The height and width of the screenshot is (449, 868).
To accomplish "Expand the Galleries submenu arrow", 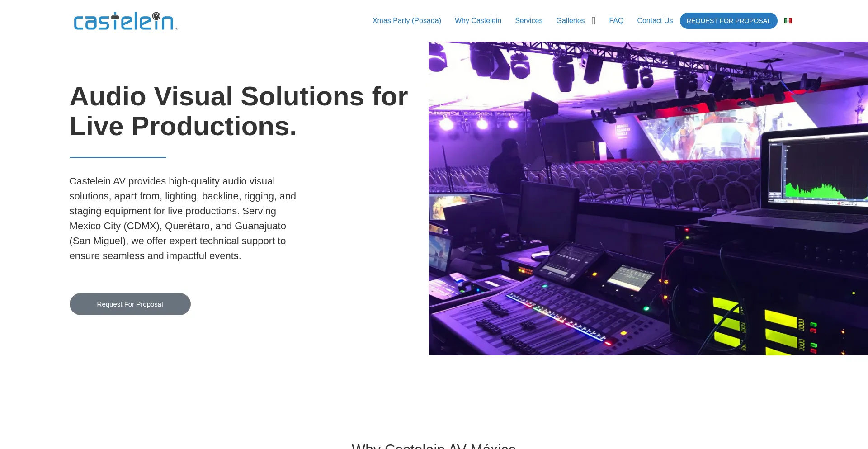I will (594, 21).
